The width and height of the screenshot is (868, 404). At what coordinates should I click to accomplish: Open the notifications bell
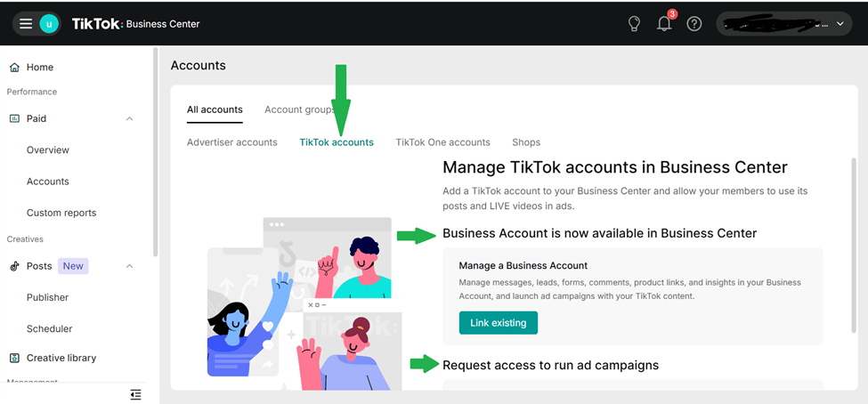[x=664, y=24]
